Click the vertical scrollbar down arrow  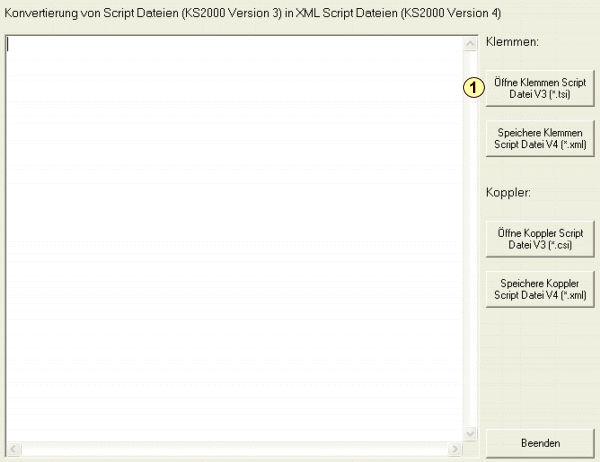point(470,434)
